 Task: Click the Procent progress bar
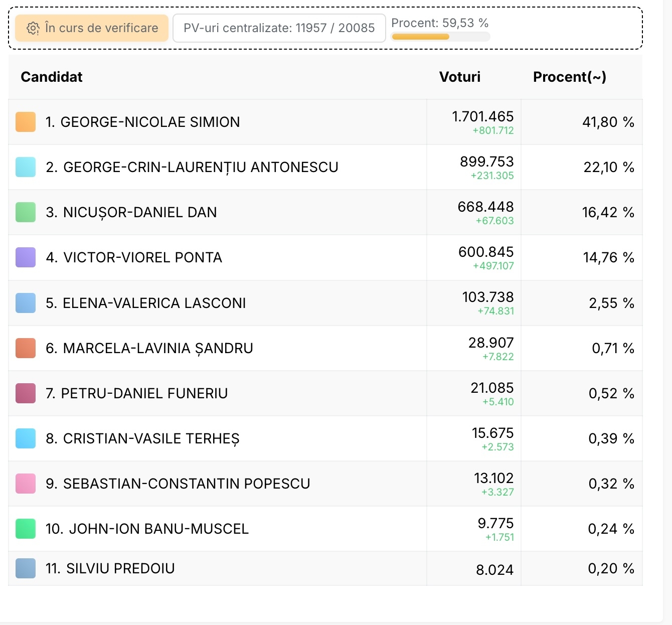pyautogui.click(x=440, y=37)
